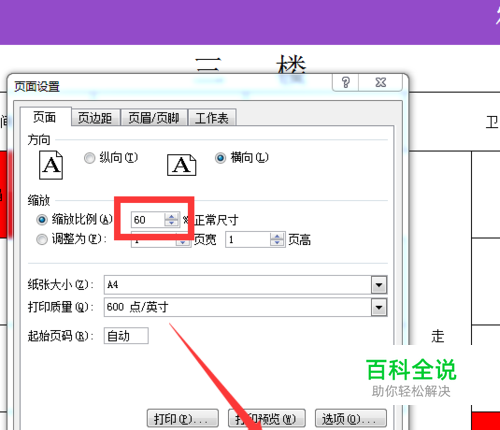Click the 打印 button
The height and width of the screenshot is (430, 500).
click(x=183, y=419)
